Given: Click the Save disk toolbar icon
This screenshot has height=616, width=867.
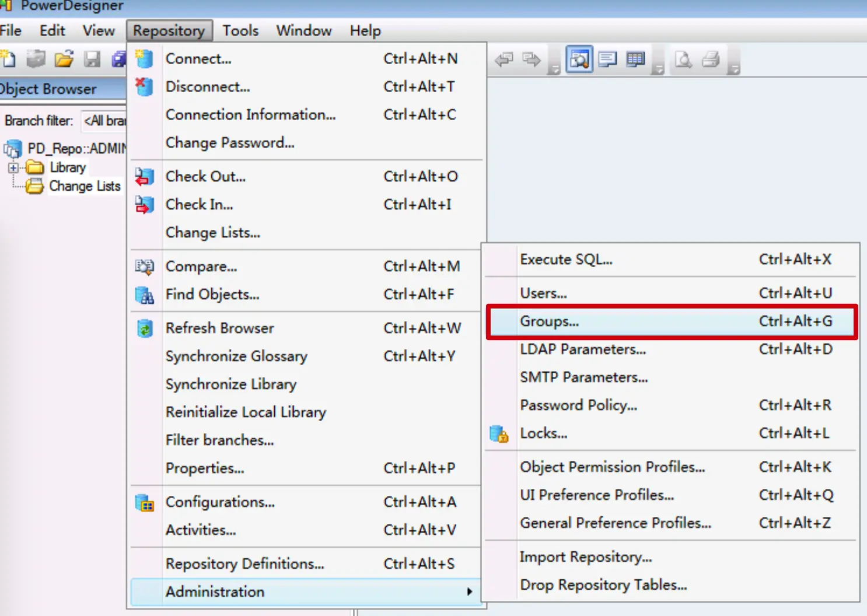Looking at the screenshot, I should (x=92, y=59).
